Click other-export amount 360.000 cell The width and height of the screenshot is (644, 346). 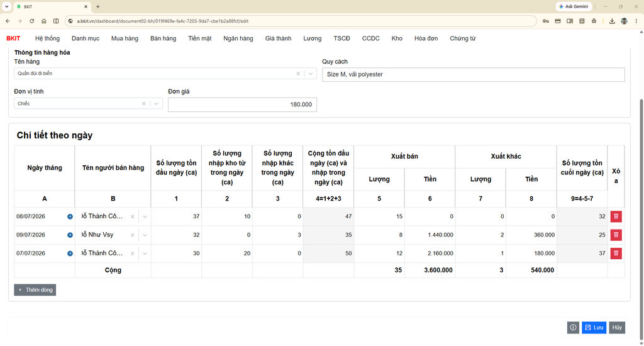pos(531,235)
